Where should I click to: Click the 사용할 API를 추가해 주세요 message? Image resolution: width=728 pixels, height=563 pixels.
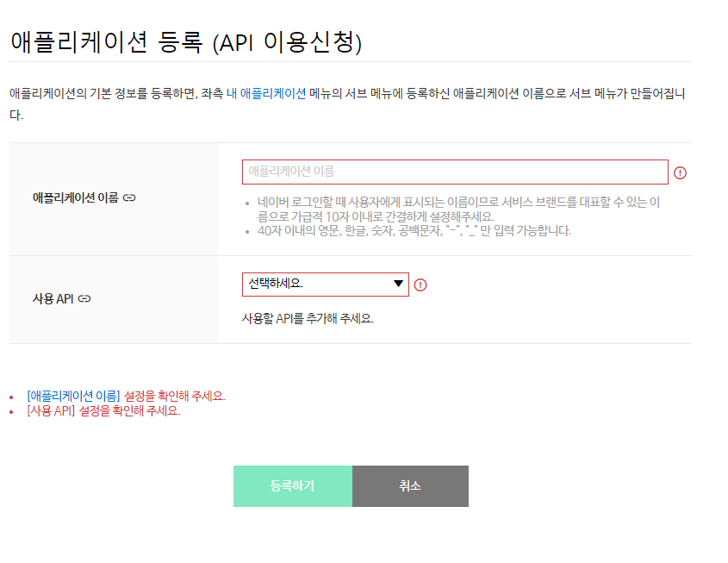click(x=308, y=318)
